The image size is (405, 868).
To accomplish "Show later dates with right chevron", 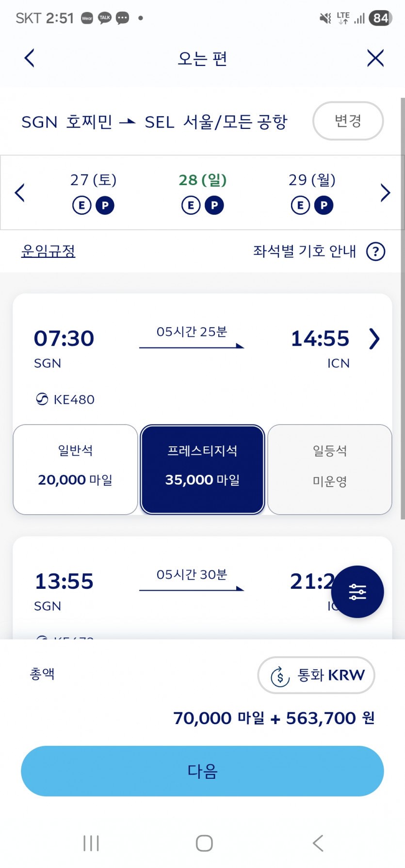I will [385, 193].
